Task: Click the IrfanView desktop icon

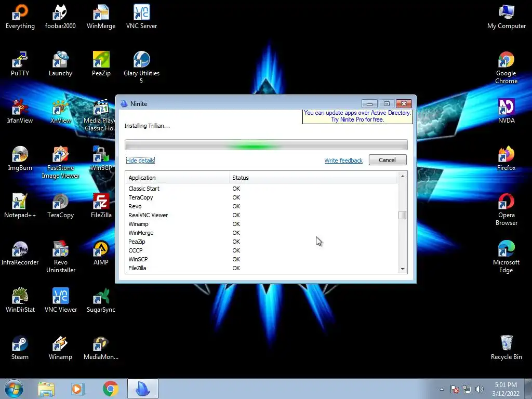Action: click(20, 111)
